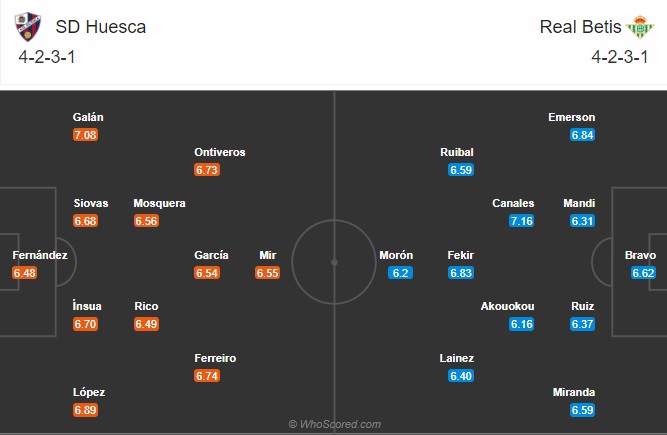The height and width of the screenshot is (435, 667).
Task: Select goalkeeper Bravo
Action: coord(640,255)
